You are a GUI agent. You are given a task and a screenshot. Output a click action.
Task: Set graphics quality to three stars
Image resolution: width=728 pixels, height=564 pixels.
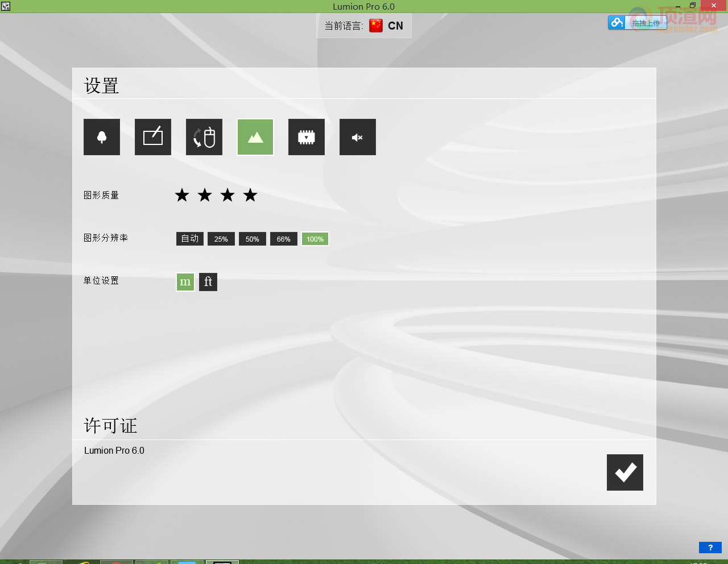pyautogui.click(x=227, y=195)
